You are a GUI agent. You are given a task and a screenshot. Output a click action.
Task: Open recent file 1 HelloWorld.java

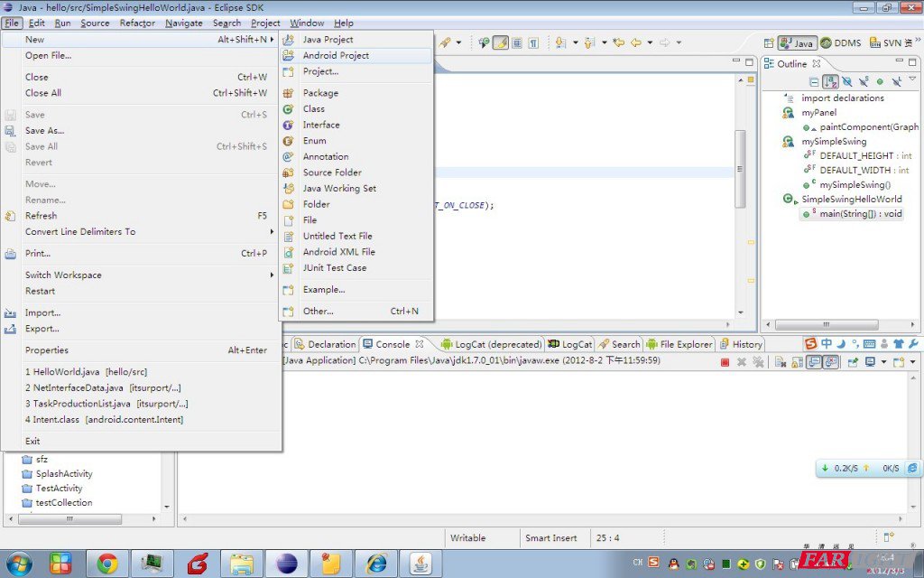141,372
